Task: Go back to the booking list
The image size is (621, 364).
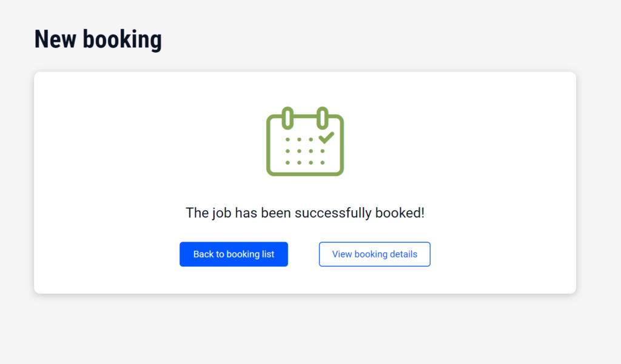Action: 233,254
